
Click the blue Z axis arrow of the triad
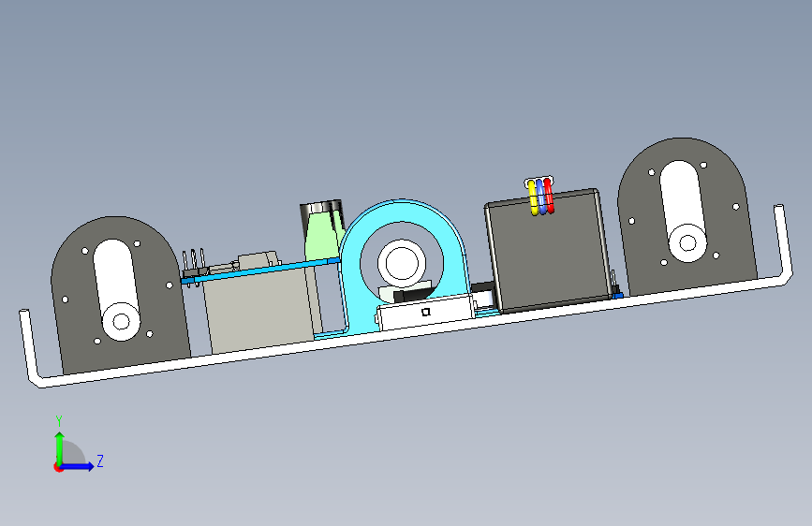click(78, 466)
